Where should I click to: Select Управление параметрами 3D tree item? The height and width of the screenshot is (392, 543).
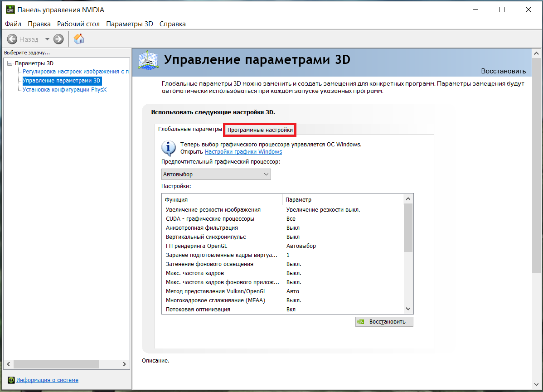[62, 81]
